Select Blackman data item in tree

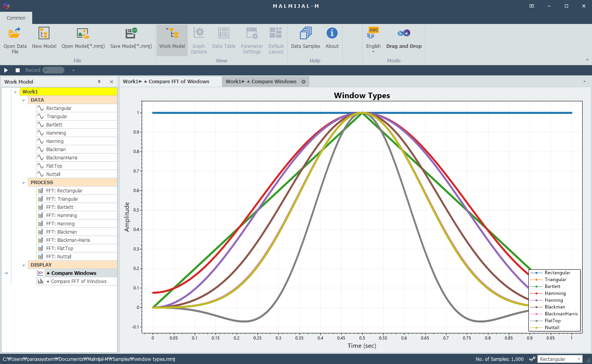pos(77,149)
